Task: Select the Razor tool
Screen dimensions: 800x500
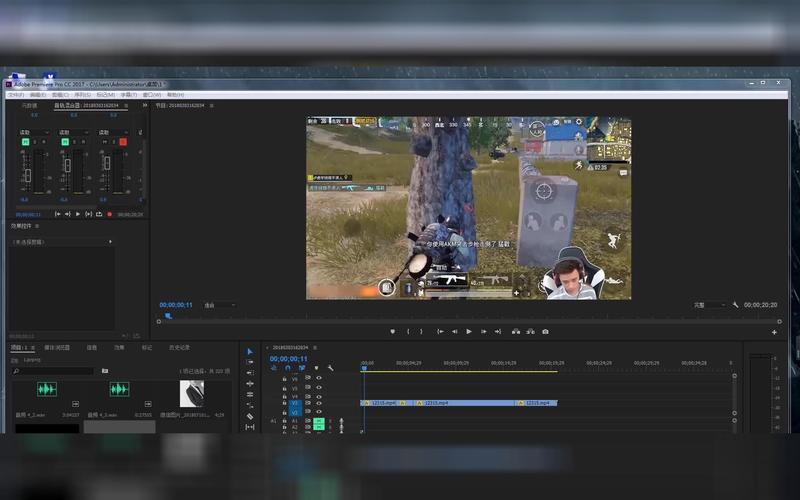Action: (x=249, y=416)
